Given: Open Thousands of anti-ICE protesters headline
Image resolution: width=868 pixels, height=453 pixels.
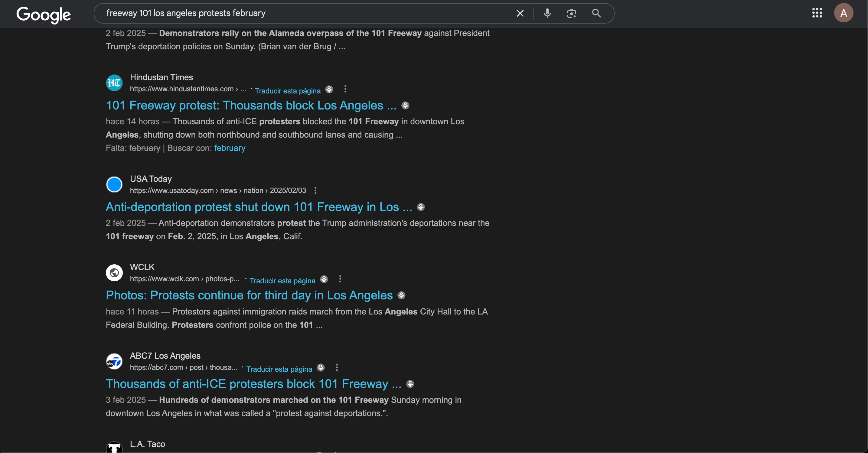Looking at the screenshot, I should 253,384.
